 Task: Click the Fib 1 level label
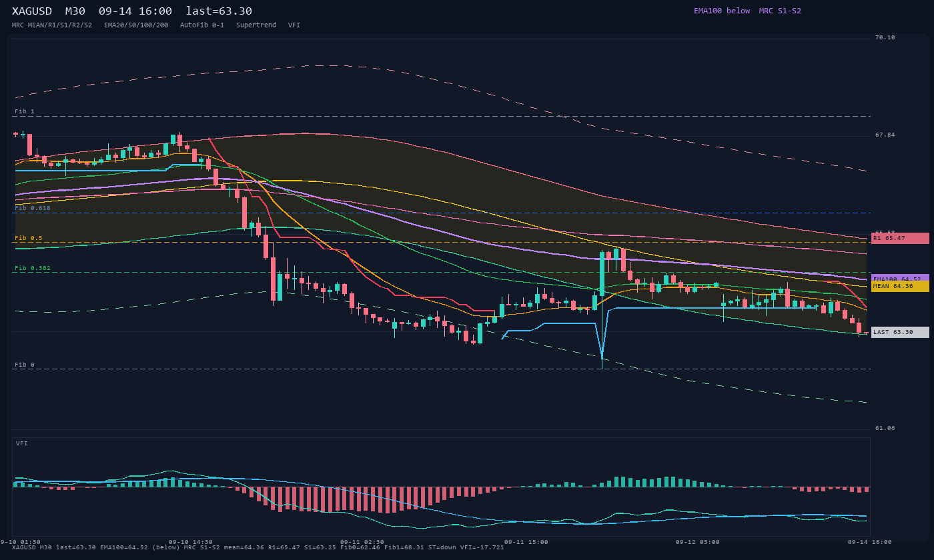[x=25, y=111]
